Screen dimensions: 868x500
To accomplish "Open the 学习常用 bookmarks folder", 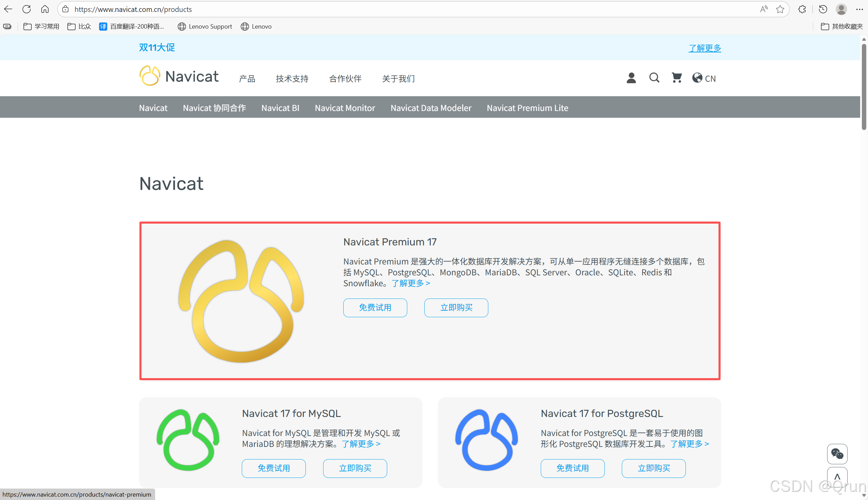I will (41, 27).
